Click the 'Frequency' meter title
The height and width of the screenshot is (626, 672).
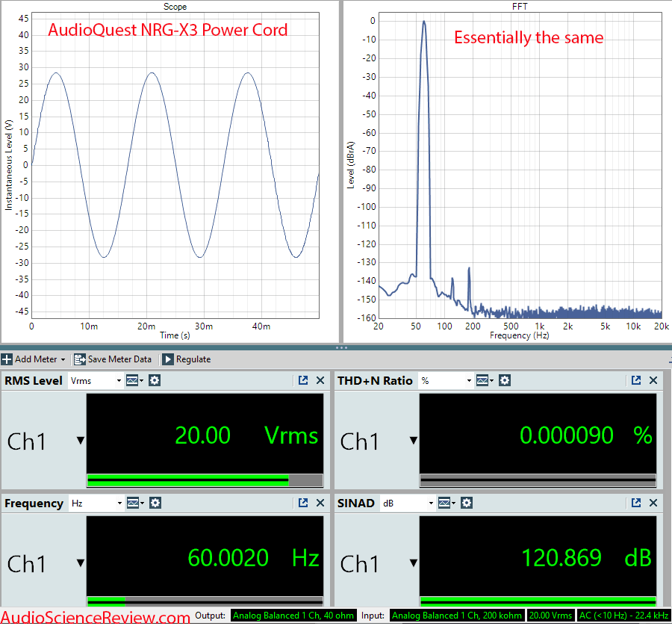[x=34, y=503]
